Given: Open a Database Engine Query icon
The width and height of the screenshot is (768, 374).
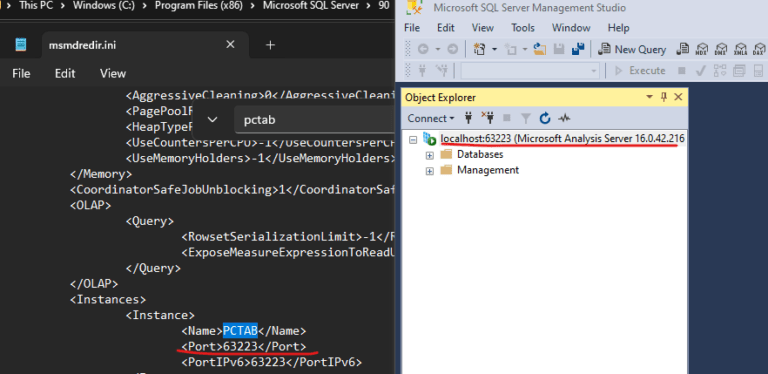Looking at the screenshot, I should point(682,49).
